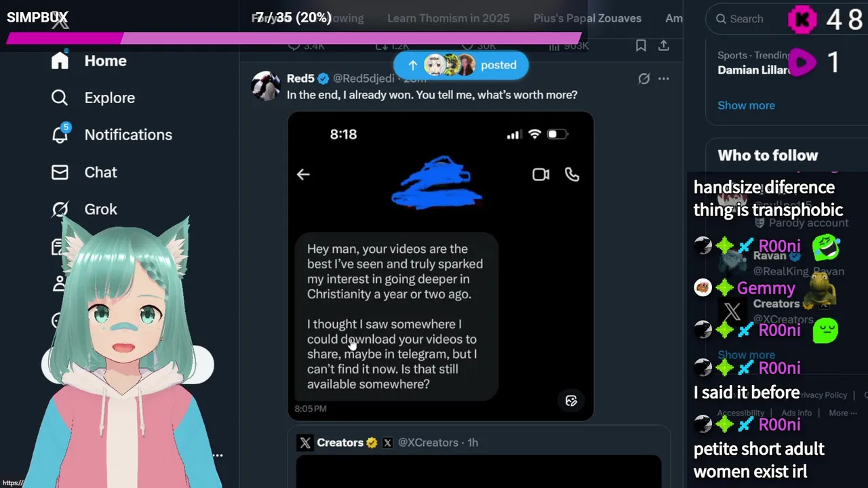Click the phone call icon in screenshot

[x=572, y=174]
